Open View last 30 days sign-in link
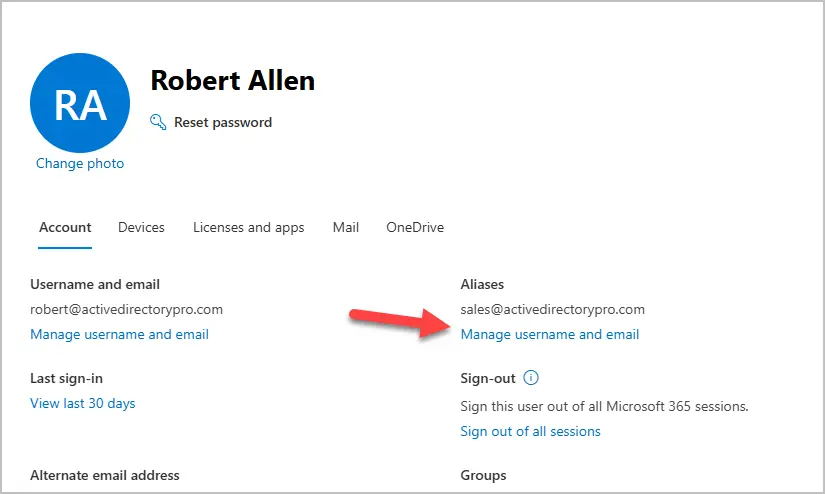Screen dimensions: 825x494 [x=83, y=404]
